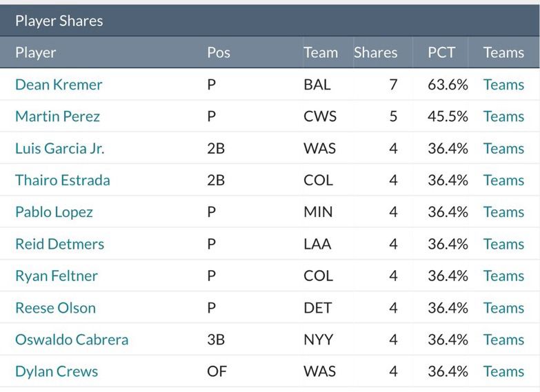
Task: Sort by Team column header
Action: (x=321, y=52)
